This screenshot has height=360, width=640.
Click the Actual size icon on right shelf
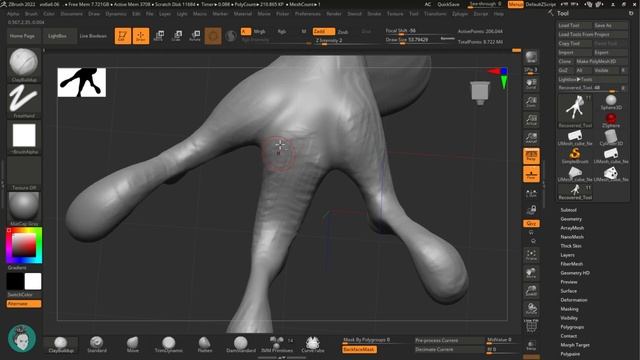point(531,120)
